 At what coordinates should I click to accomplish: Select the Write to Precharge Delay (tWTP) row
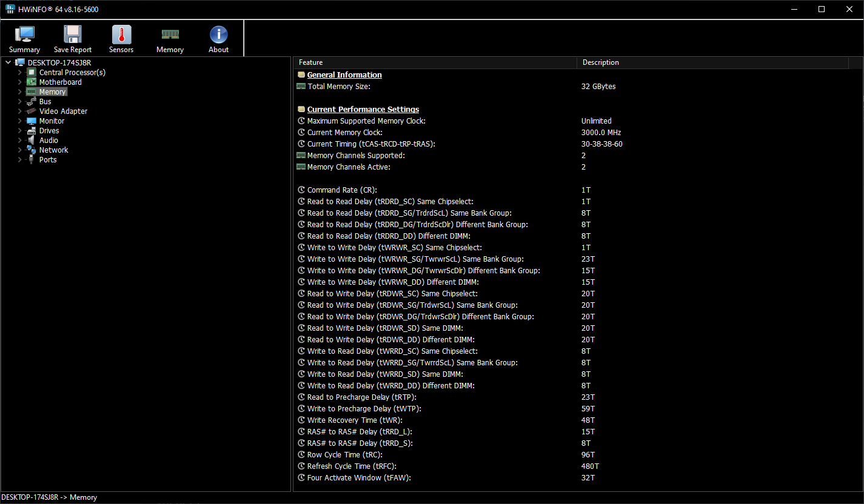(578, 409)
